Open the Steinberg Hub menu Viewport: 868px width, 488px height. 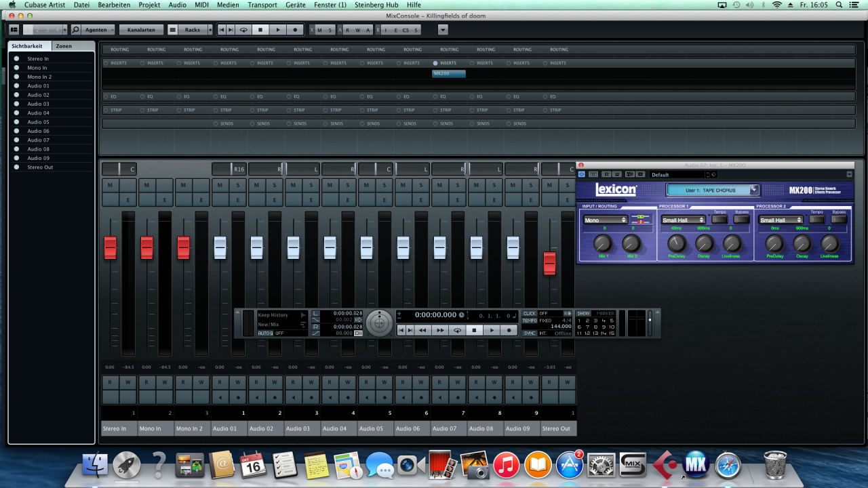tap(376, 5)
